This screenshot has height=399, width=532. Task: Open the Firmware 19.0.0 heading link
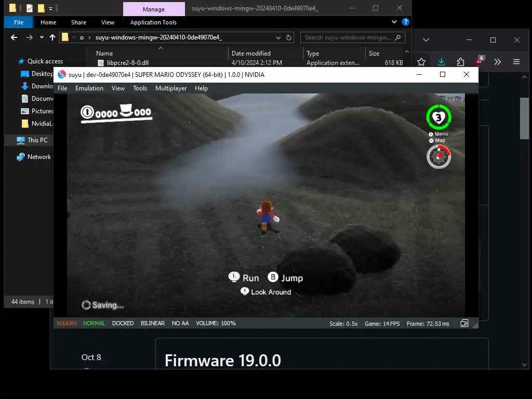(x=222, y=361)
